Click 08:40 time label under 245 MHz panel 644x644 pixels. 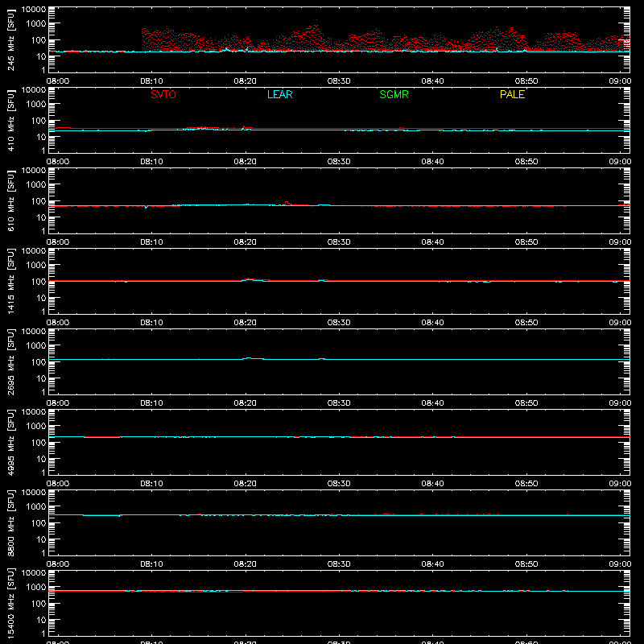point(432,81)
